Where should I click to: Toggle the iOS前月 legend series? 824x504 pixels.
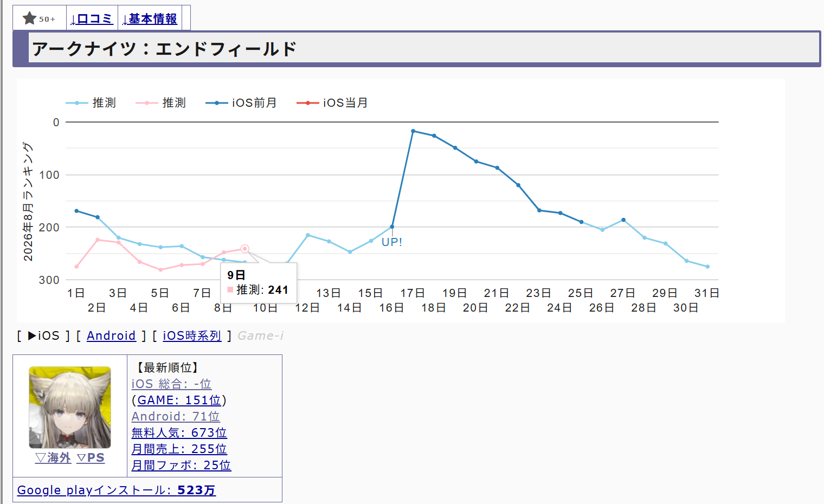pos(241,103)
